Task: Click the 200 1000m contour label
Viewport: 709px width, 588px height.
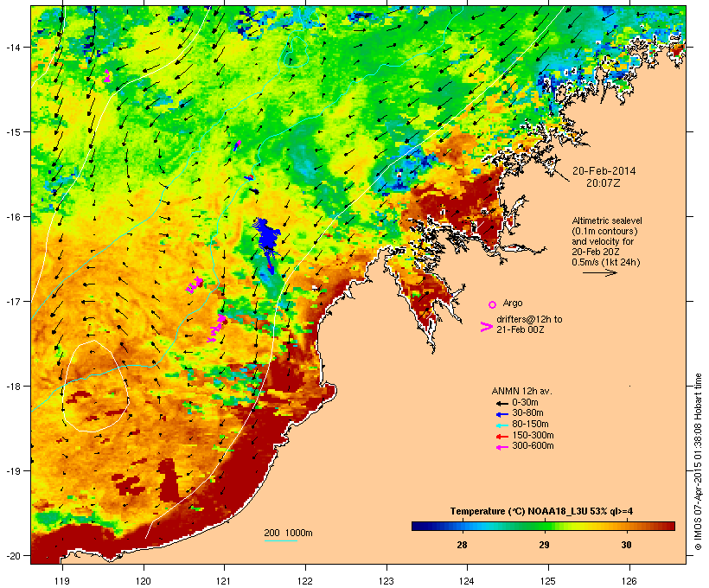Action: [x=288, y=533]
